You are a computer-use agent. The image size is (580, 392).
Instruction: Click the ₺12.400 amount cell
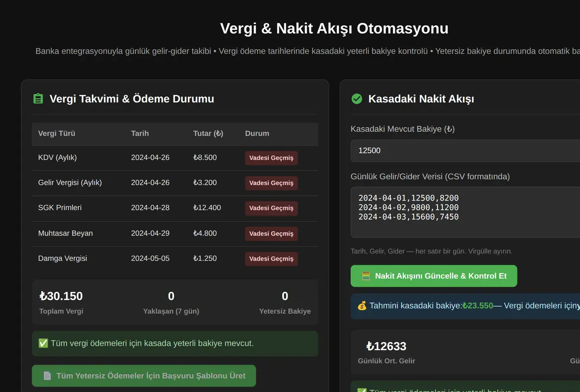tap(207, 208)
